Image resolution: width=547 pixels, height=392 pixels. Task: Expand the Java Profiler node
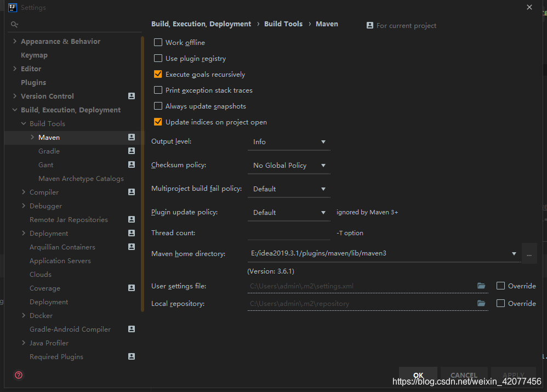point(24,343)
